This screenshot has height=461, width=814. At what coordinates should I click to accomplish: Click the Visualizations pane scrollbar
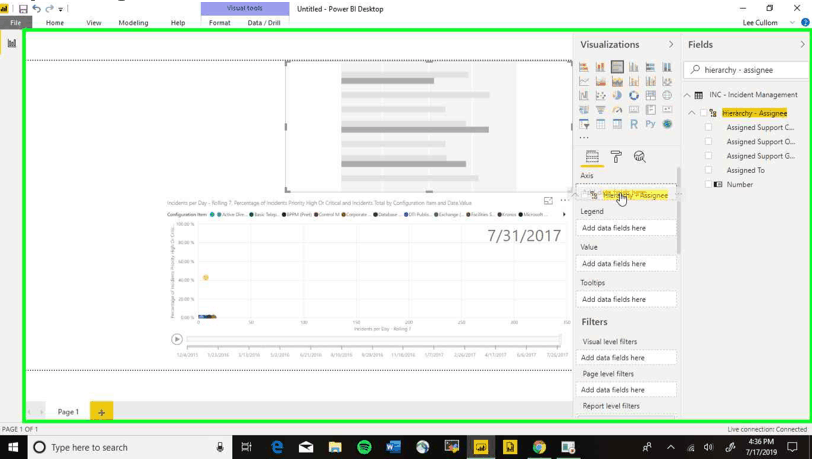(x=679, y=211)
